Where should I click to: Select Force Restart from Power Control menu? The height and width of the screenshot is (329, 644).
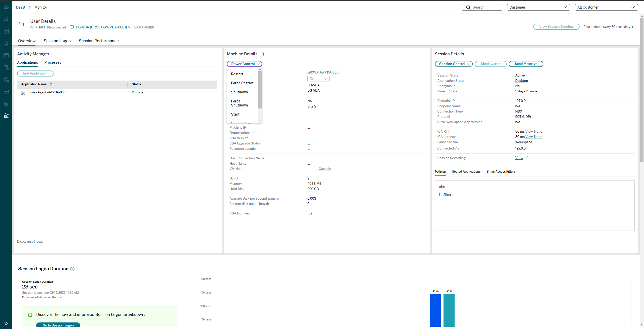pyautogui.click(x=242, y=83)
